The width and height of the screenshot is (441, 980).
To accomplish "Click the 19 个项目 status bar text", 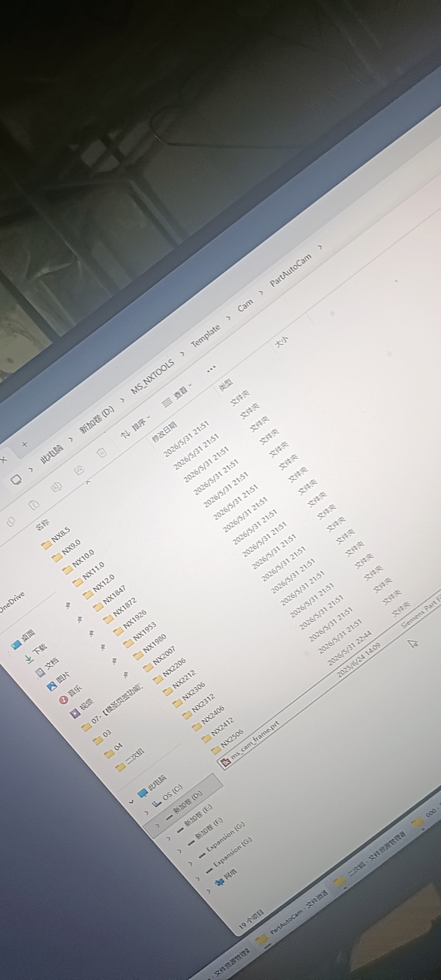I will tap(252, 920).
